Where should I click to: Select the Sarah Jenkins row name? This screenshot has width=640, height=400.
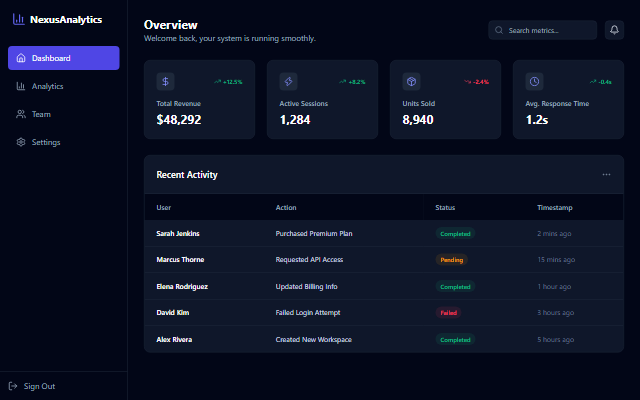point(178,233)
